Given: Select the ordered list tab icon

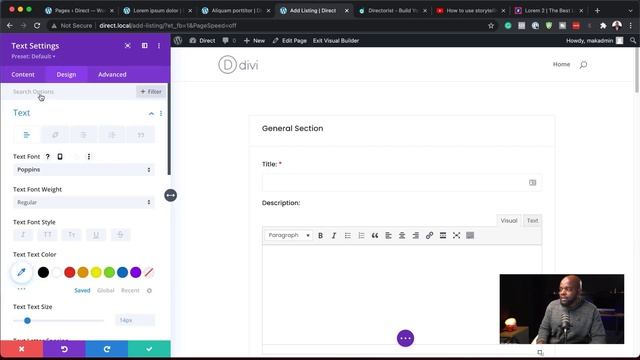Looking at the screenshot, I should (112, 135).
